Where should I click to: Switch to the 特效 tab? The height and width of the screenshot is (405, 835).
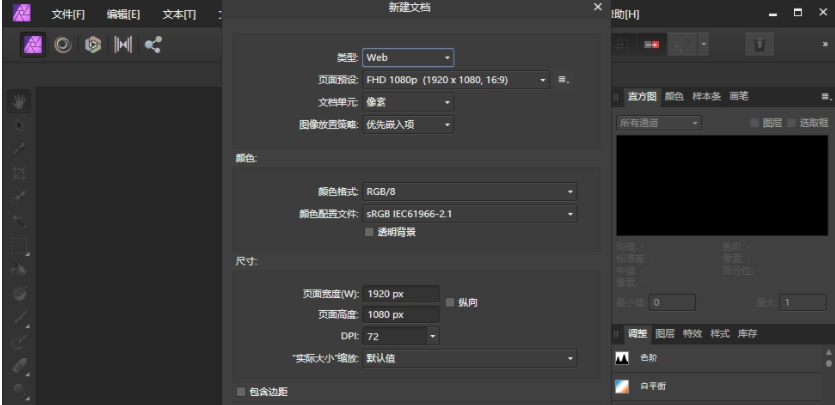pos(692,334)
